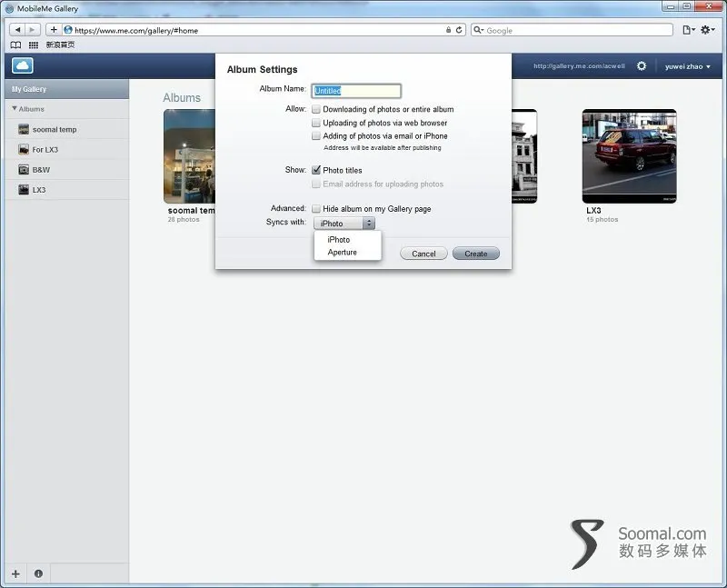The image size is (727, 588).
Task: Show info with the bottom info icon
Action: [38, 573]
